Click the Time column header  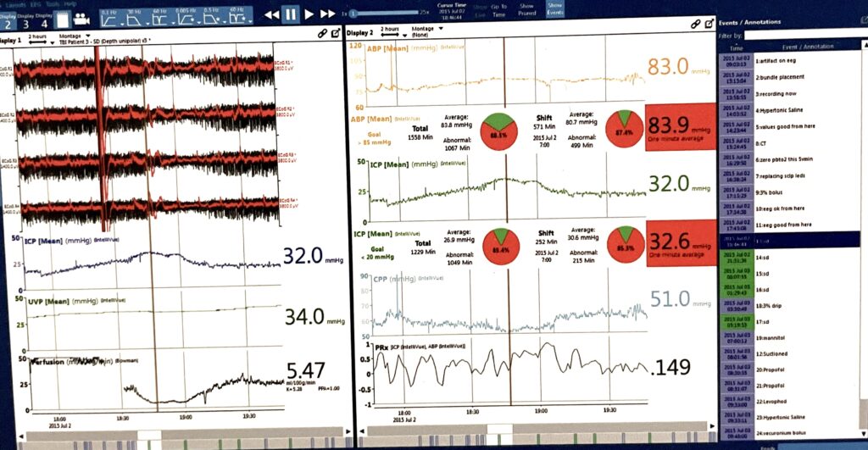pyautogui.click(x=737, y=48)
